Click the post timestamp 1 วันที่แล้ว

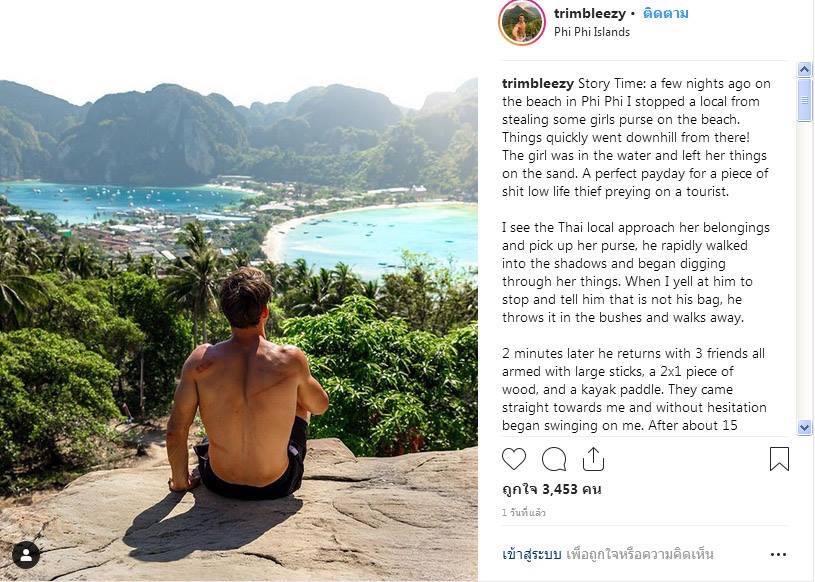point(526,512)
